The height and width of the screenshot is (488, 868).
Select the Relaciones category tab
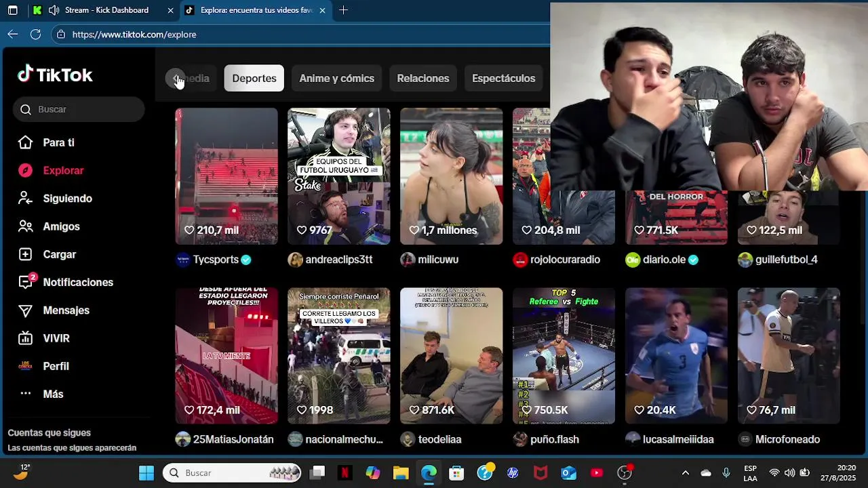423,78
